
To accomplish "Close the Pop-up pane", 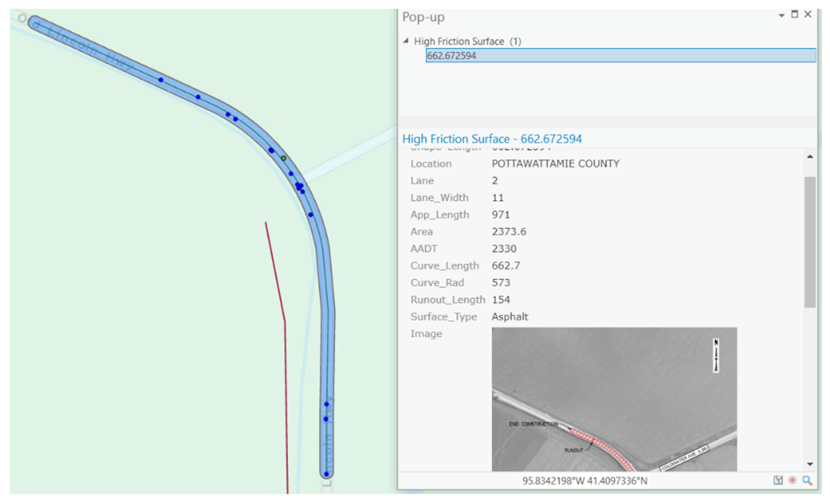I will [808, 14].
